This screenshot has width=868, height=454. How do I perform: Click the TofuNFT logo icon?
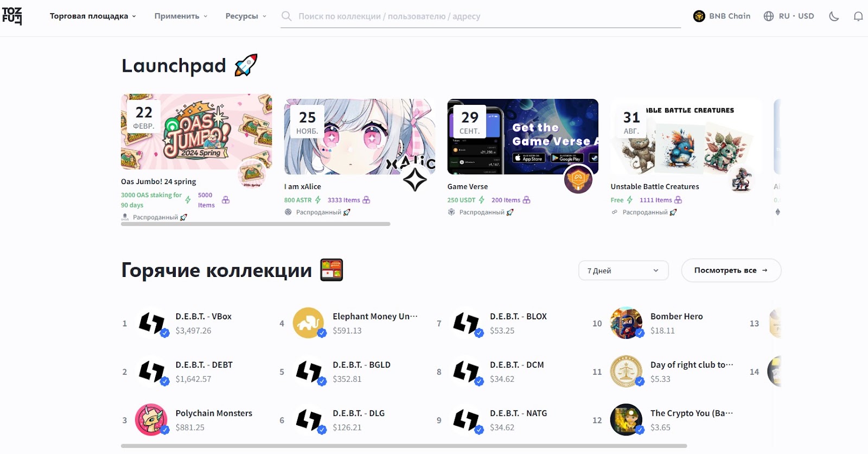coord(12,16)
